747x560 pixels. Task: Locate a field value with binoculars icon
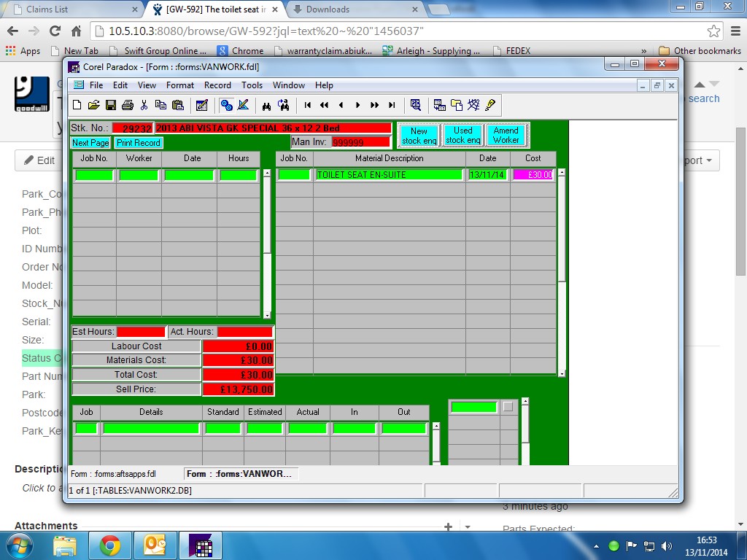pos(267,105)
